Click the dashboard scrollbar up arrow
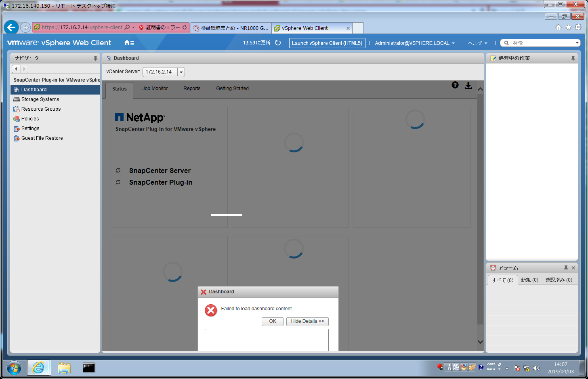This screenshot has height=379, width=588. (480, 89)
